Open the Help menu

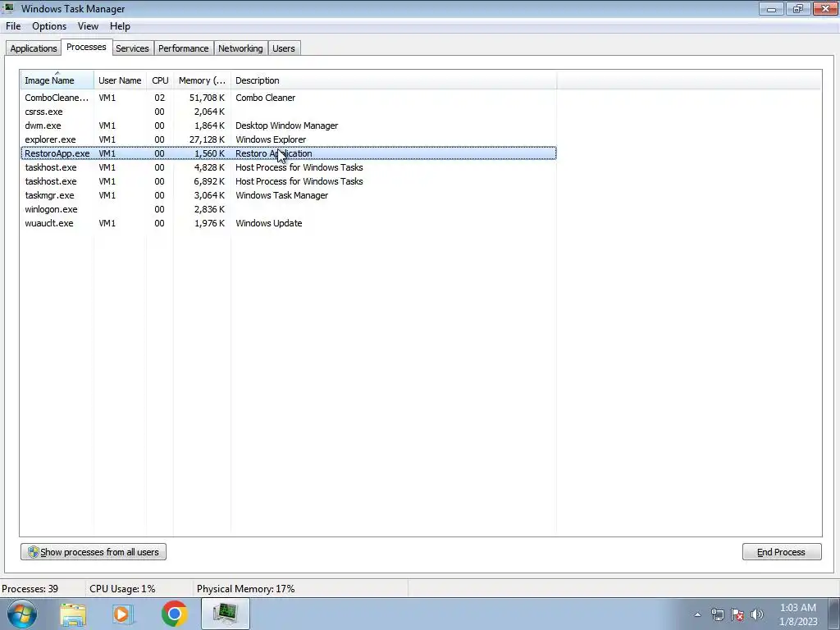coord(120,26)
